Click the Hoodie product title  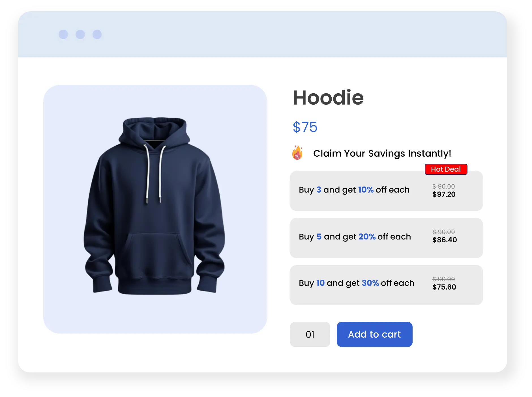click(x=328, y=98)
